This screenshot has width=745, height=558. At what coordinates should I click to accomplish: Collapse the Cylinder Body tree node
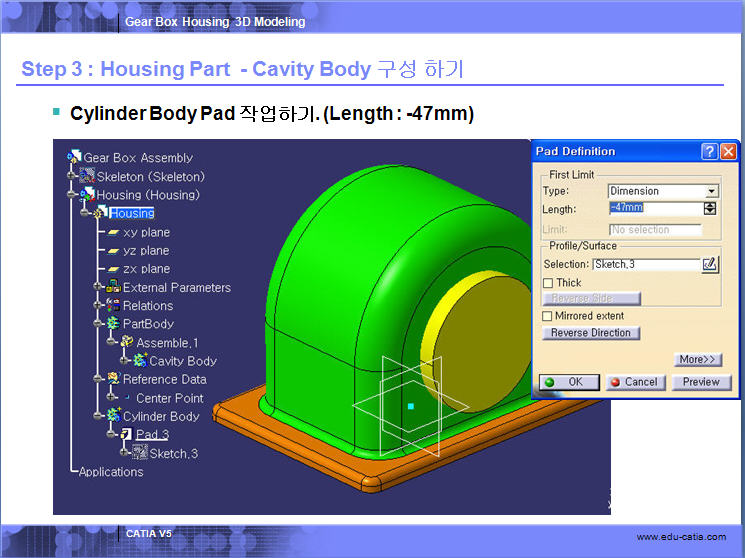tap(98, 416)
